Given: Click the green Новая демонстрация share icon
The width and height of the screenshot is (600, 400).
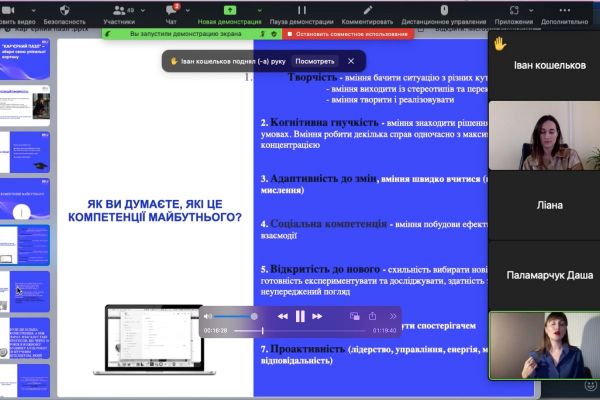Looking at the screenshot, I should point(230,9).
